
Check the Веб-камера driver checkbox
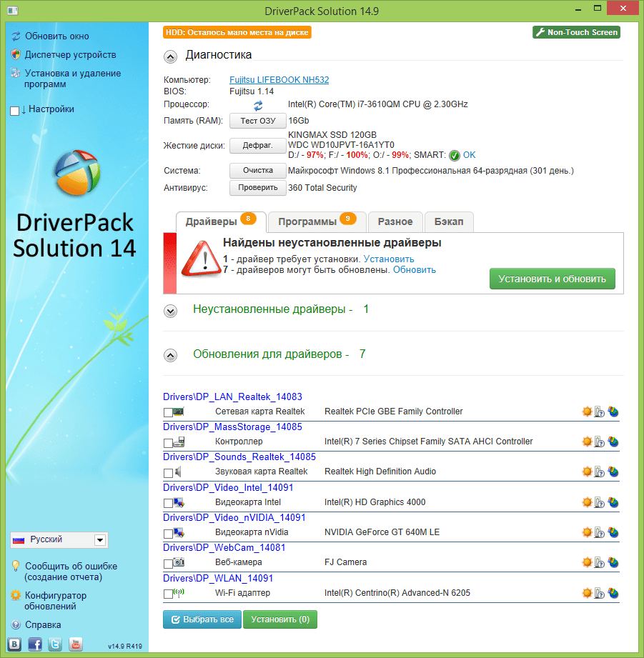[x=168, y=564]
